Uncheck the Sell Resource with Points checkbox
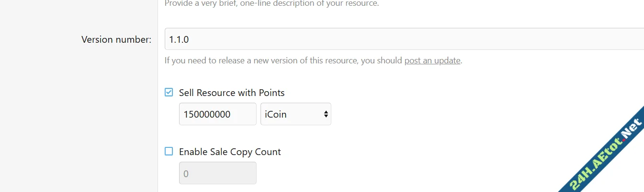644x192 pixels. coord(169,92)
